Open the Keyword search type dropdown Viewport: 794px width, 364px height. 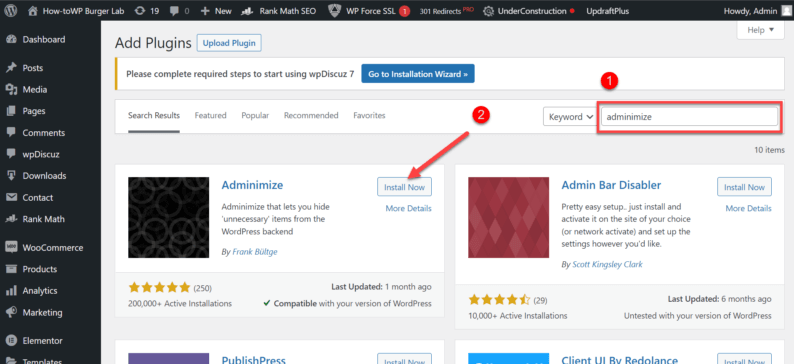click(x=570, y=116)
